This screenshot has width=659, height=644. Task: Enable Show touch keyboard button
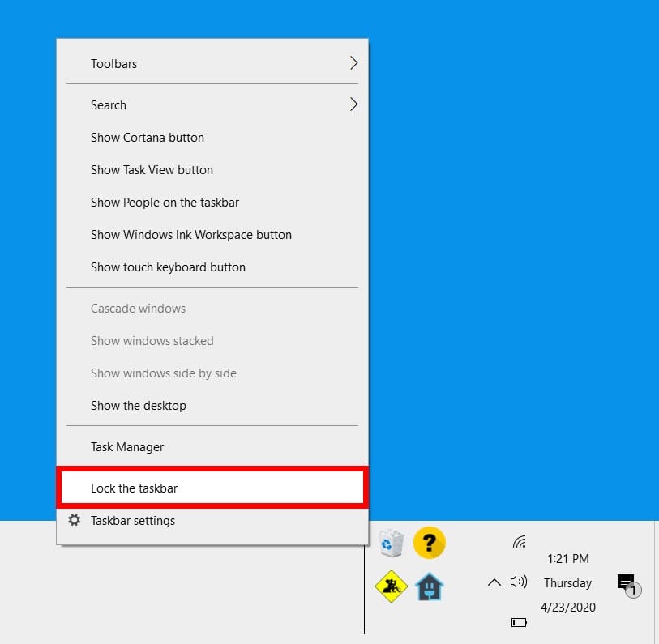click(x=168, y=267)
